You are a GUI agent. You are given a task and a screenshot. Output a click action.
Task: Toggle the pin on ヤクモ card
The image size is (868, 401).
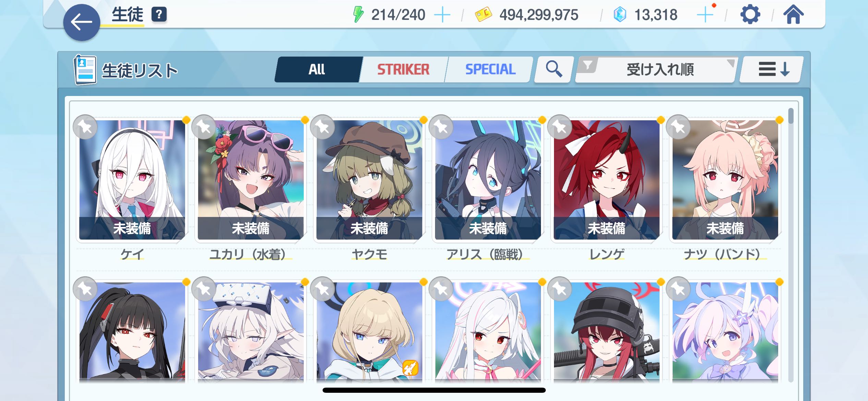(x=322, y=127)
